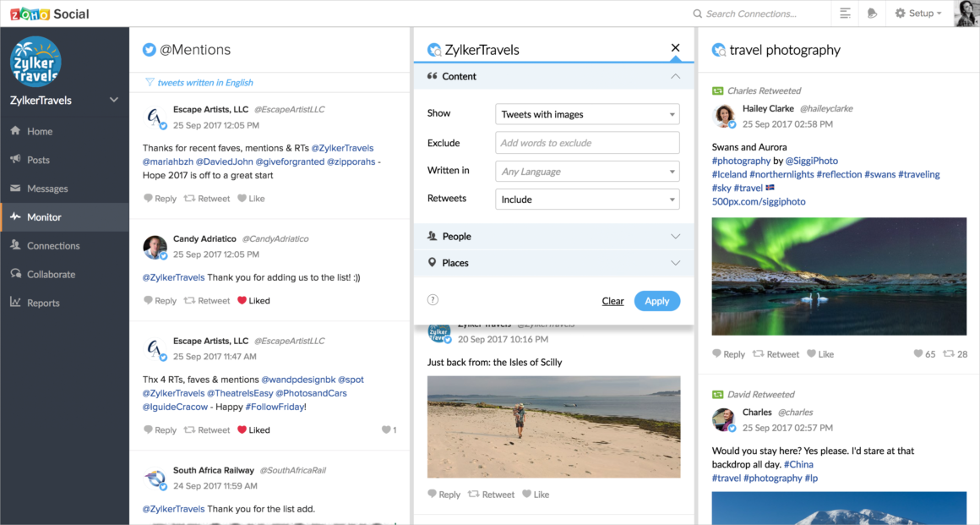
Task: Like the Escape Artists Hope 2017 tweet
Action: click(x=242, y=199)
